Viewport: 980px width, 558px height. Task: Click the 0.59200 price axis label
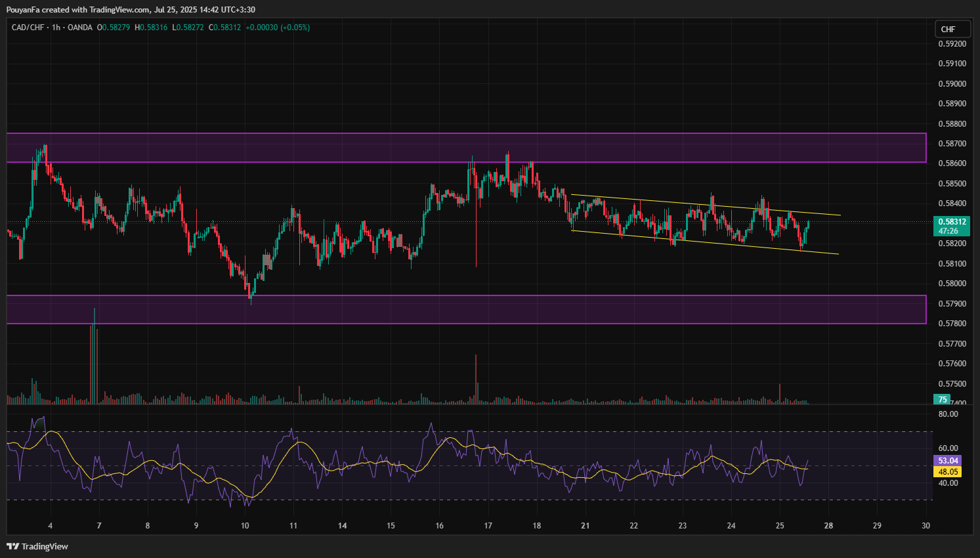click(x=952, y=44)
